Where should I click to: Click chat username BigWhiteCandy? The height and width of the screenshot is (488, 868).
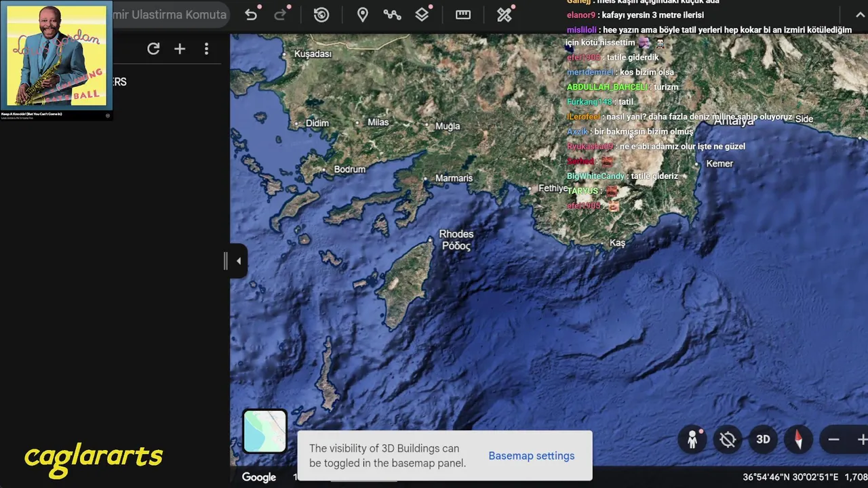(595, 176)
